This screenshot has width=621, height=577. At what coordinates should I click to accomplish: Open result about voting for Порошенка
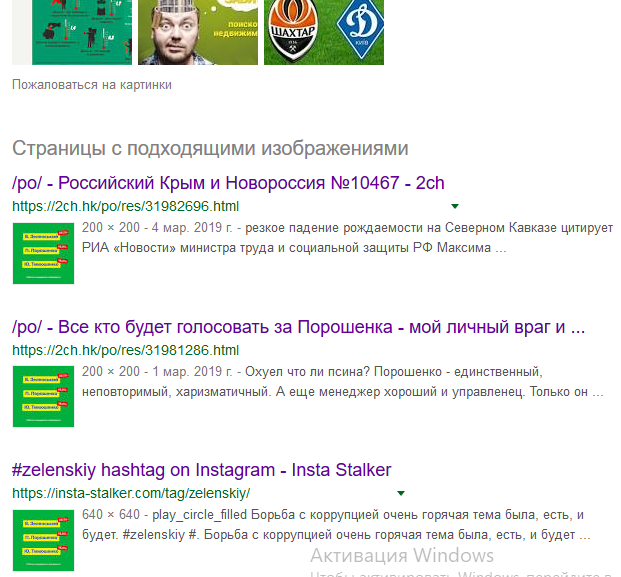[298, 327]
